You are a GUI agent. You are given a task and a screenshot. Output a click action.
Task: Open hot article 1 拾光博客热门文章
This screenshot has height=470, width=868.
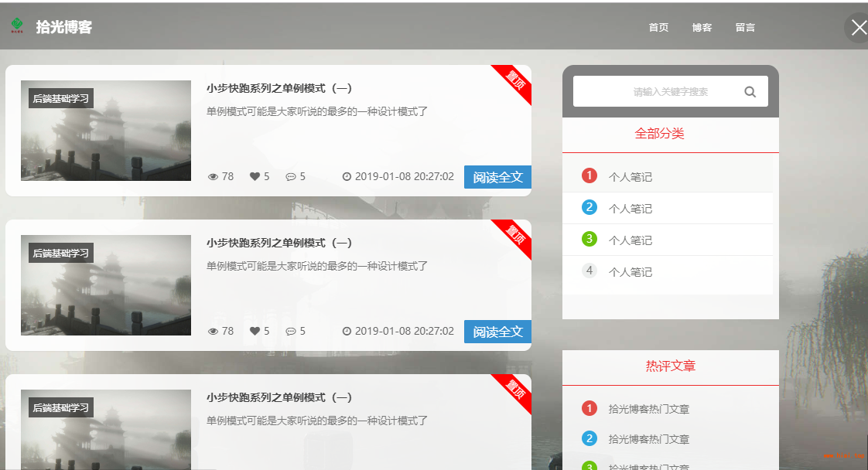(x=649, y=409)
